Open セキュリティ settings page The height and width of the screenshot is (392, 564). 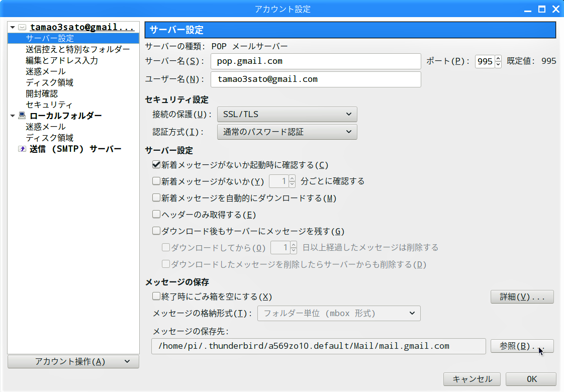[49, 105]
